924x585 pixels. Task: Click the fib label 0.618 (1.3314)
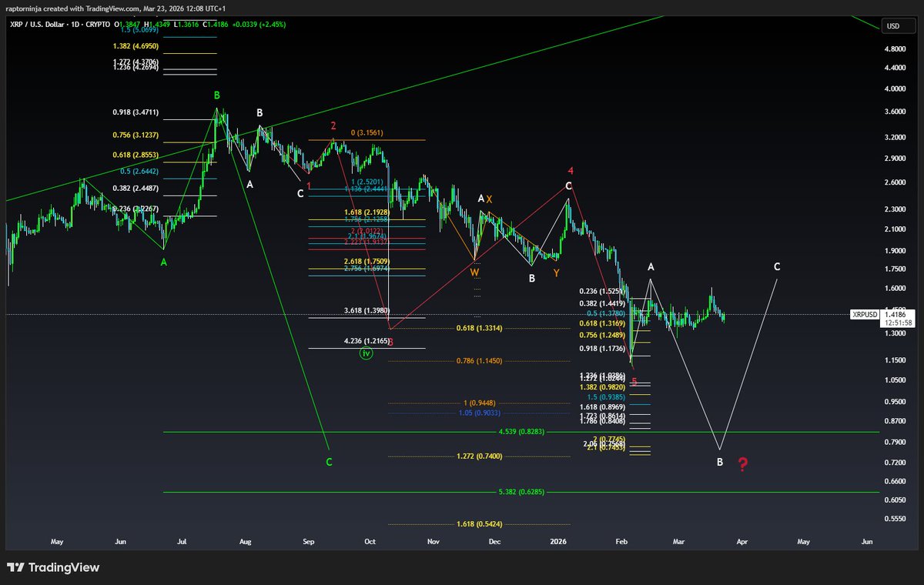point(478,328)
